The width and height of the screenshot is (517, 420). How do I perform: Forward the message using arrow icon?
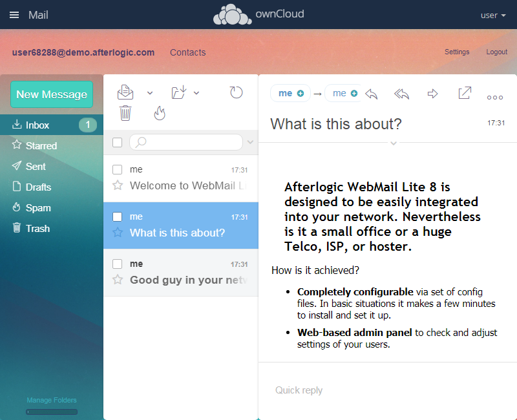point(433,94)
